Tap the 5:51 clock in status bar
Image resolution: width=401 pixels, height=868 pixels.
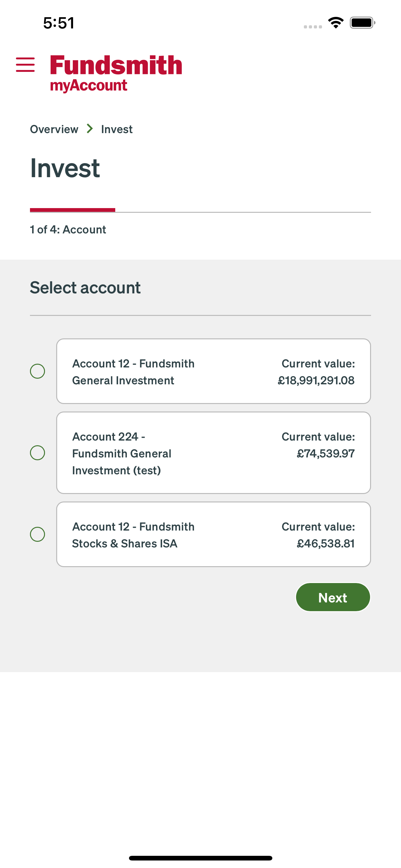click(59, 23)
